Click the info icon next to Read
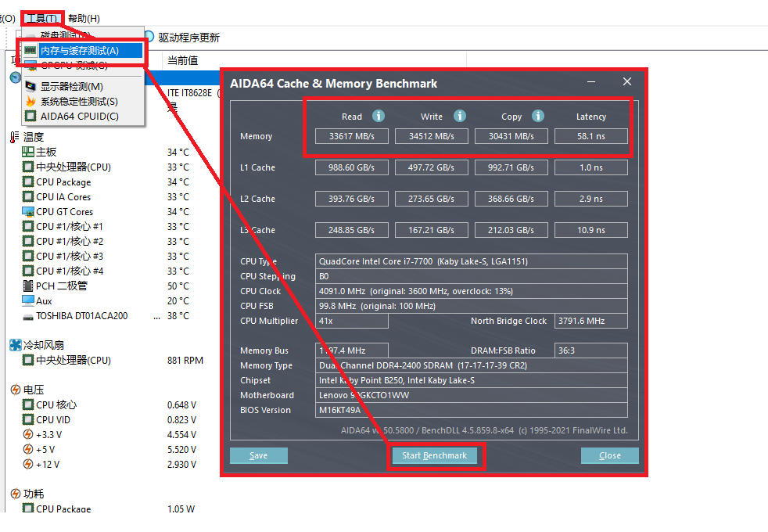 (x=379, y=117)
